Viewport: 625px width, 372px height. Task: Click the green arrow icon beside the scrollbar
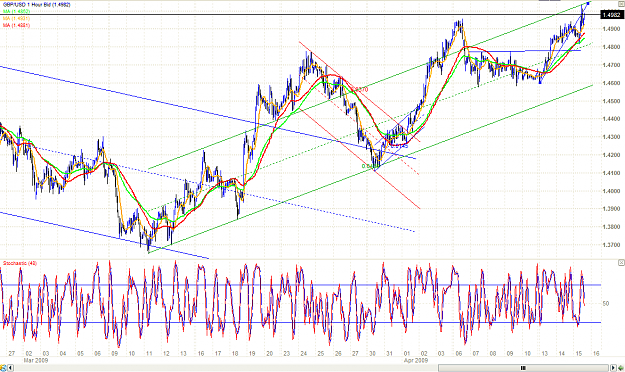pyautogui.click(x=621, y=368)
